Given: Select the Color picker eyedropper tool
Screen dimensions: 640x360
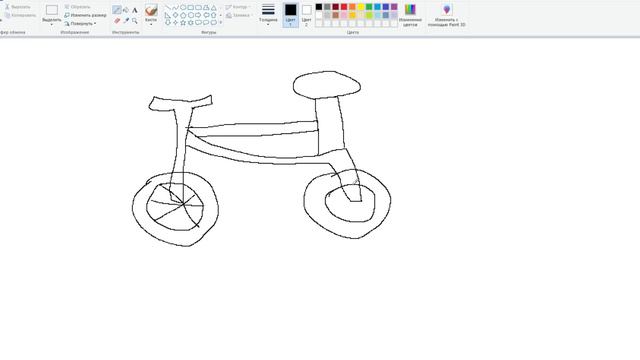Looking at the screenshot, I should 126,20.
